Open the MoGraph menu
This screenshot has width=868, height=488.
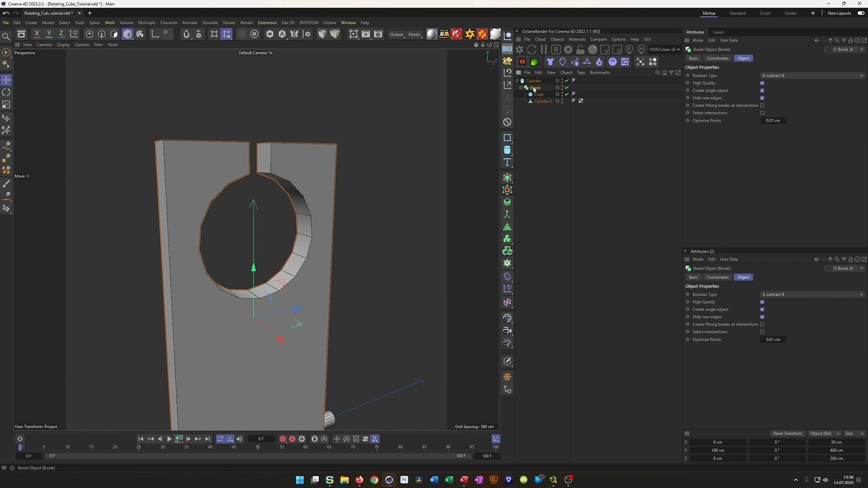click(x=146, y=23)
